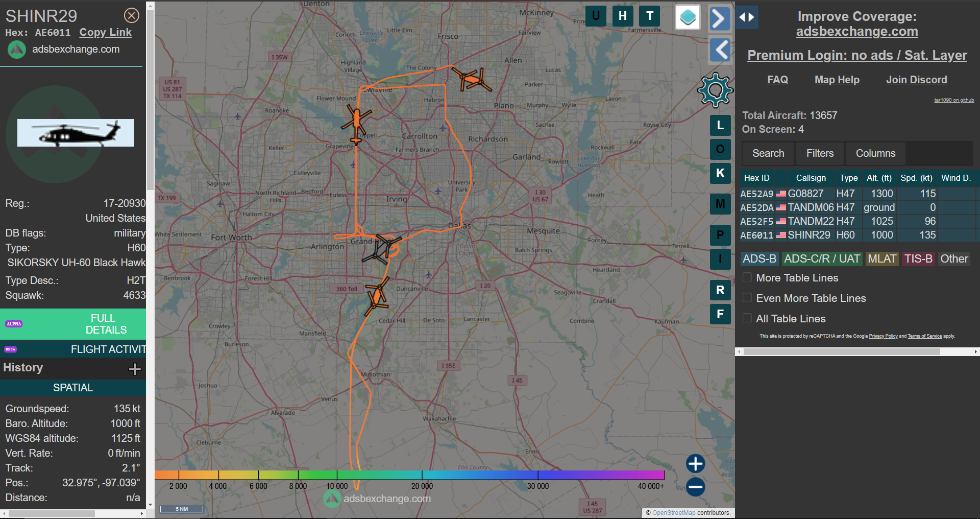Expand the History section plus icon

tap(135, 369)
